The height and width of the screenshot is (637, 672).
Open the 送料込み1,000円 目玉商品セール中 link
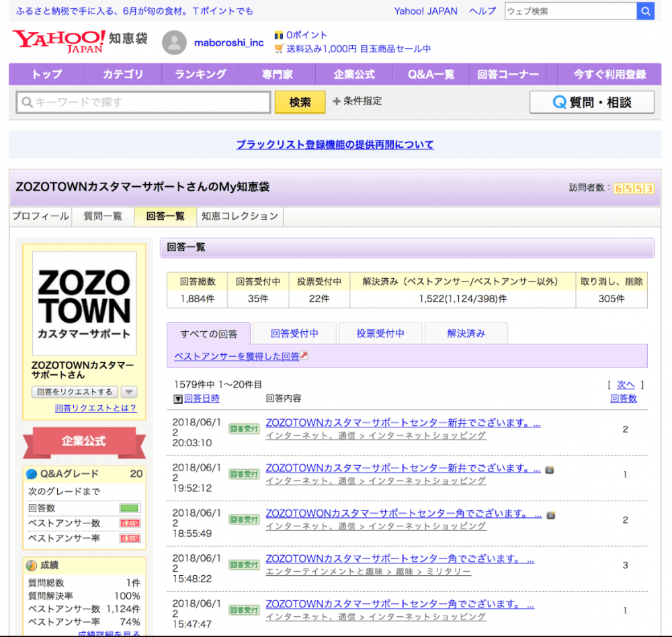pyautogui.click(x=358, y=49)
